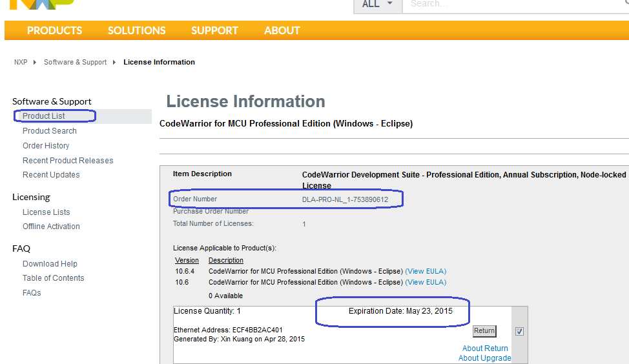Image resolution: width=629 pixels, height=364 pixels.
Task: Click the License Information heading
Action: coord(245,101)
